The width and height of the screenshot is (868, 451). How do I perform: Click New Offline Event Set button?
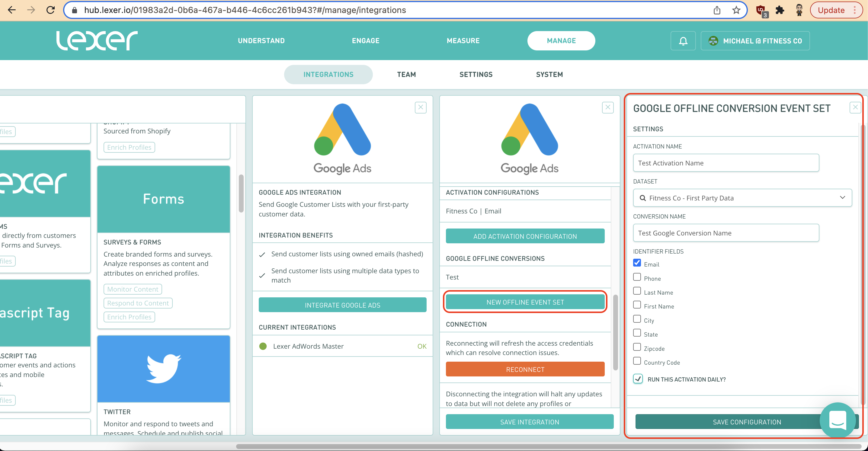click(x=525, y=302)
